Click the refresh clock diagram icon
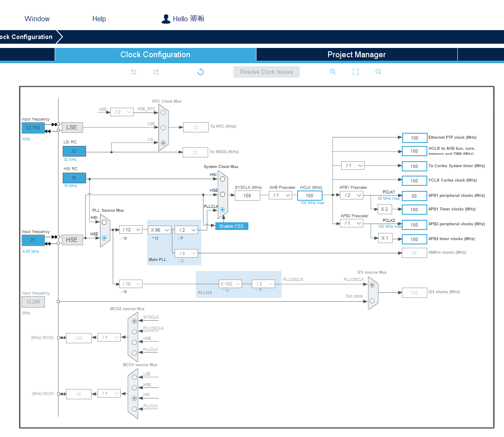 (200, 72)
